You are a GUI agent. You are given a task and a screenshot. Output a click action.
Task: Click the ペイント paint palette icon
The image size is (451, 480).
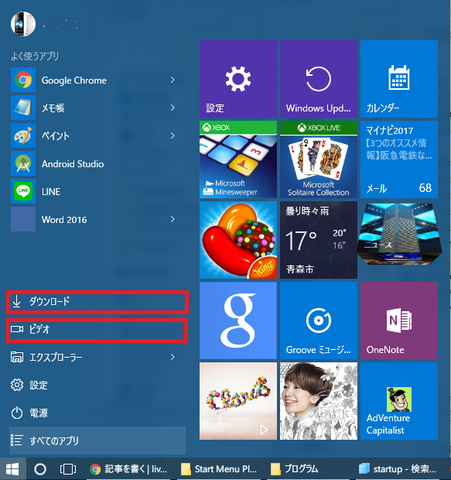click(23, 136)
